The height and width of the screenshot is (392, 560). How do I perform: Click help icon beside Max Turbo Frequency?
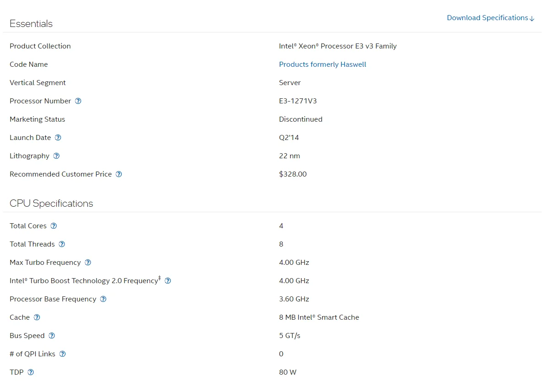[x=88, y=263]
